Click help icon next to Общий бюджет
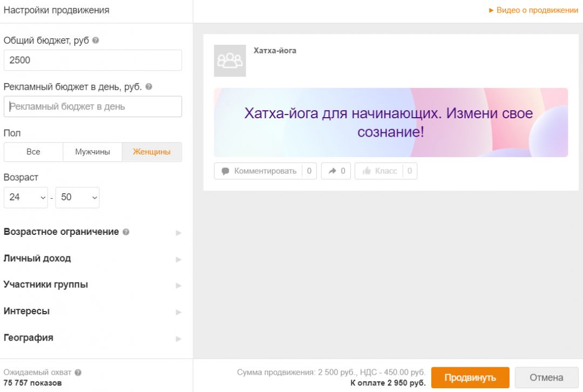 click(x=96, y=40)
